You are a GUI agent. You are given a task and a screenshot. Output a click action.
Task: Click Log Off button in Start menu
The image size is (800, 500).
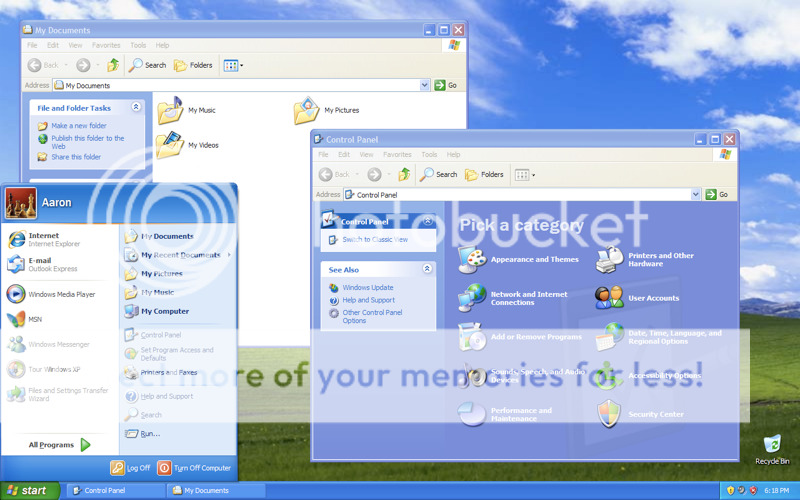131,468
